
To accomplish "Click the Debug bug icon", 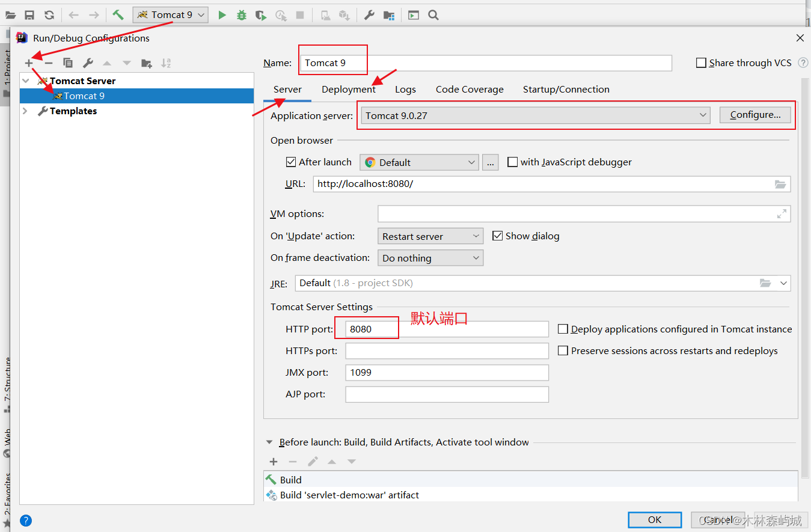I will [x=242, y=15].
